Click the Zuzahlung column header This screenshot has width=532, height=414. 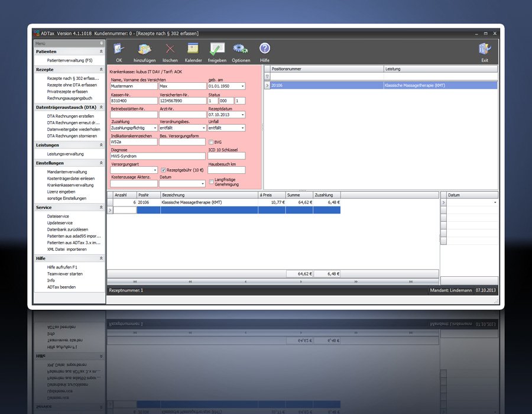coord(327,195)
